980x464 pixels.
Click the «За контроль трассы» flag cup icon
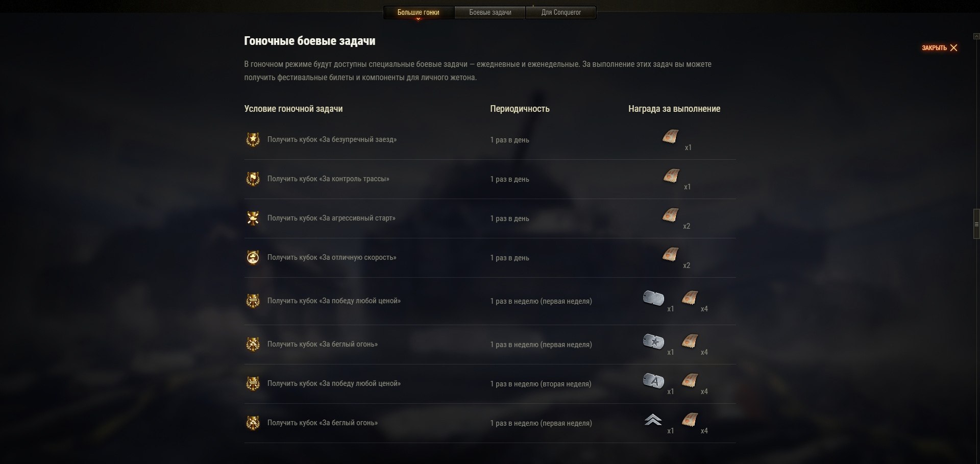point(253,179)
